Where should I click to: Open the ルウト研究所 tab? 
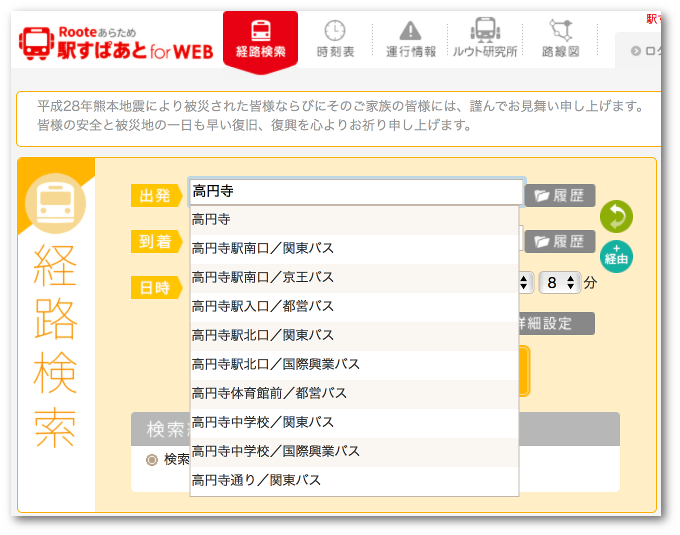[x=485, y=38]
